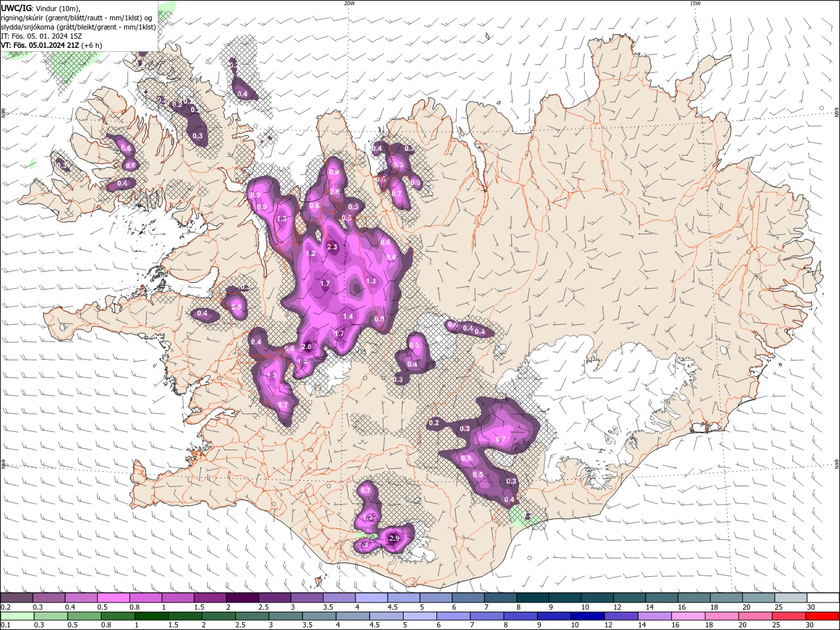
Task: Pick bottom-row green swatch between 0.5 and 0.8
Action: coord(84,616)
